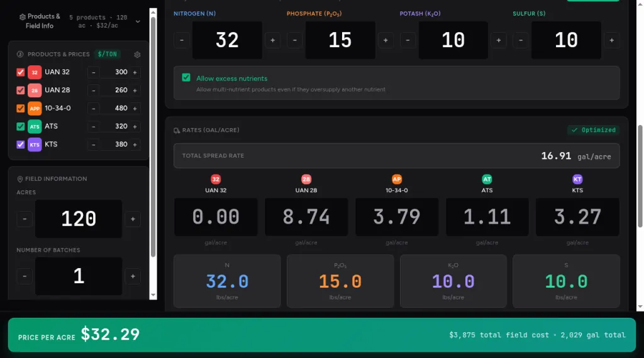This screenshot has height=358, width=644.
Task: Edit the Sulfur target value 10
Action: click(567, 40)
